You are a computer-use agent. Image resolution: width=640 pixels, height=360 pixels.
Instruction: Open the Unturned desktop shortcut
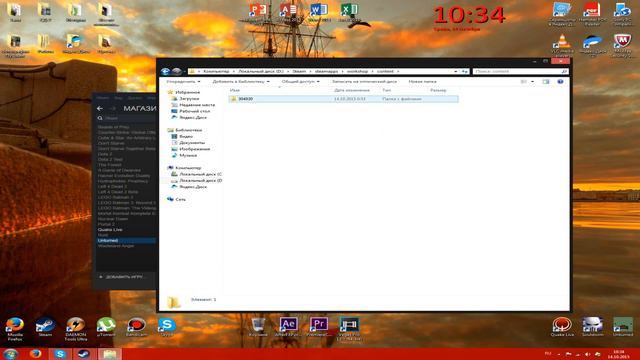[x=623, y=327]
